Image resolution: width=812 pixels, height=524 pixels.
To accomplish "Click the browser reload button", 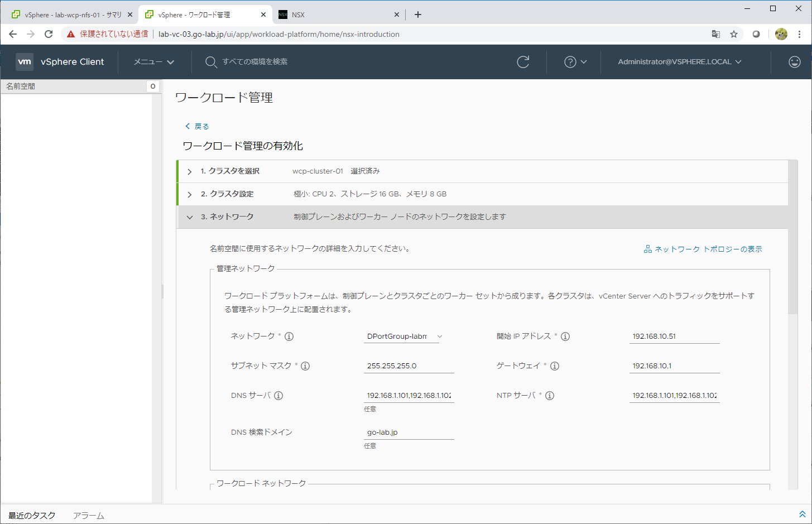I will pyautogui.click(x=49, y=34).
